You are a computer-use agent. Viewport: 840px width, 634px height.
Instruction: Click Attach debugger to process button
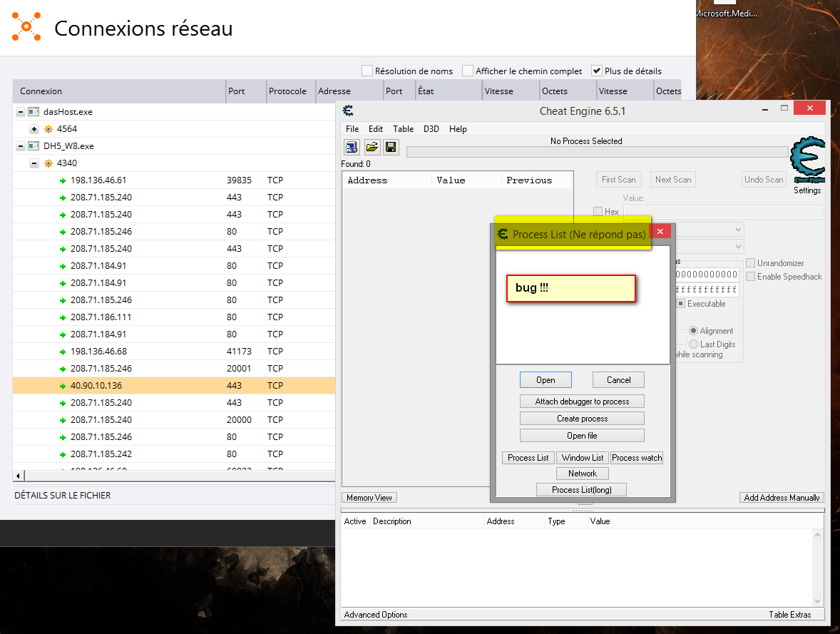click(582, 402)
